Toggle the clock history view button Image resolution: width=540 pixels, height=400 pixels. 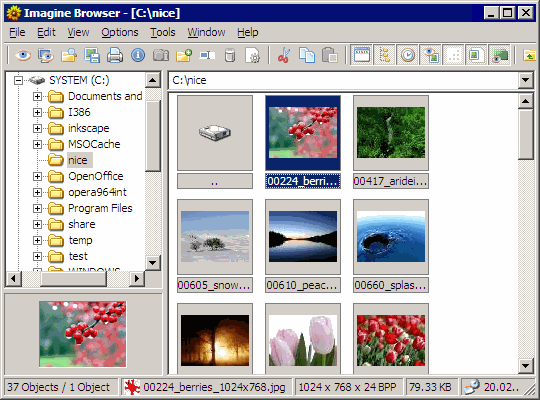tap(407, 55)
